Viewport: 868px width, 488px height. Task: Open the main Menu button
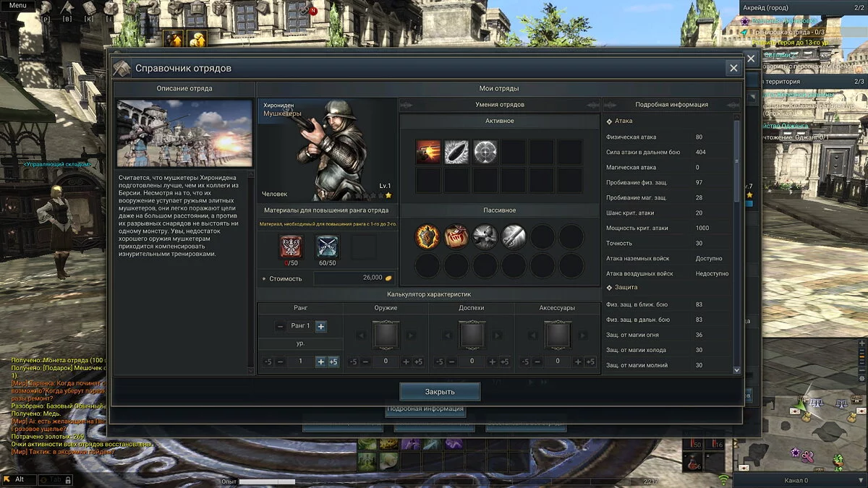click(17, 6)
